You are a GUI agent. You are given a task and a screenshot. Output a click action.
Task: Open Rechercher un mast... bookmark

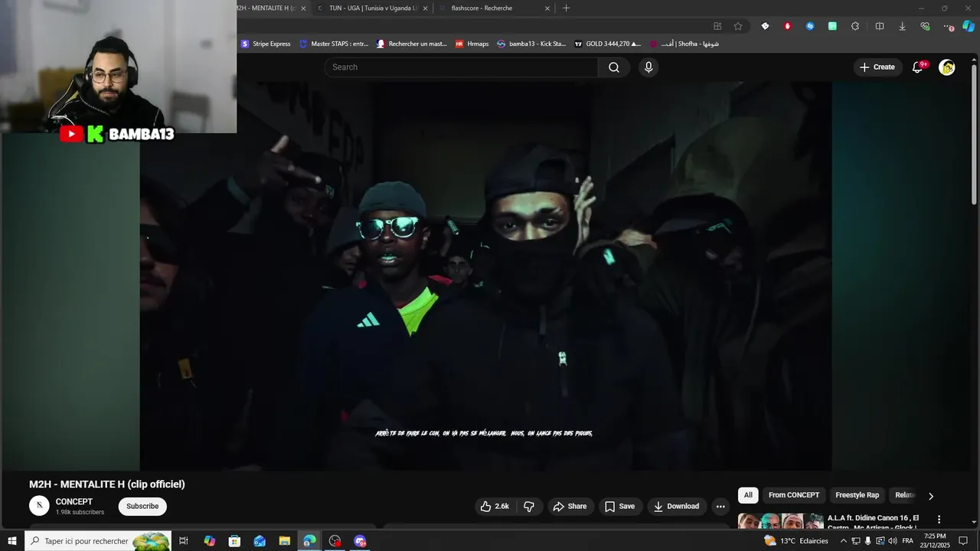(x=411, y=44)
